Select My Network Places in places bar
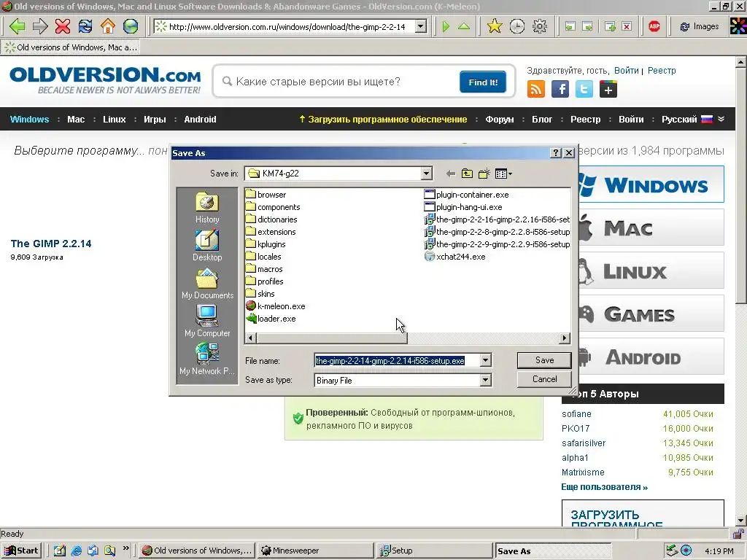Image resolution: width=747 pixels, height=560 pixels. click(207, 359)
